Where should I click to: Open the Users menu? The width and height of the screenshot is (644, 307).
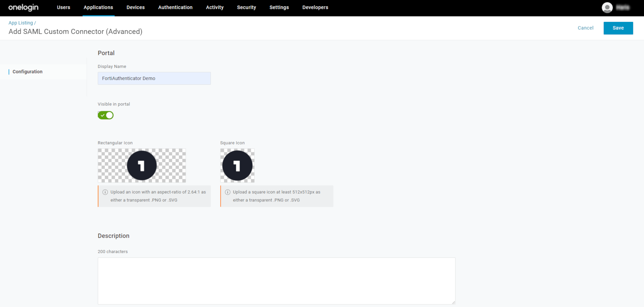click(x=64, y=7)
